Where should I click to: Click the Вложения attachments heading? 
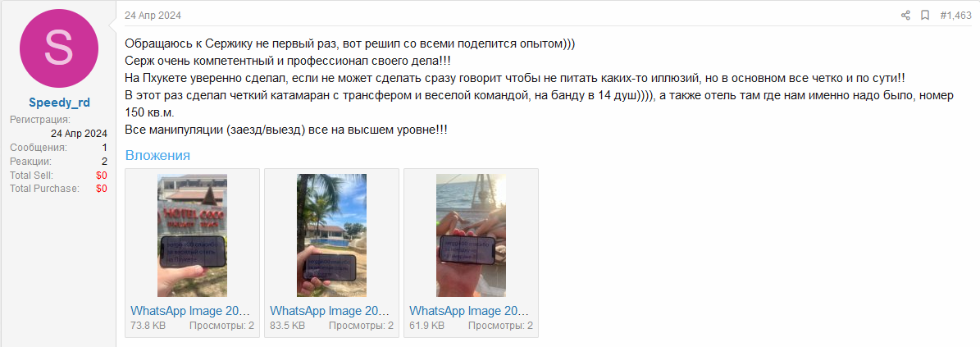tap(157, 155)
